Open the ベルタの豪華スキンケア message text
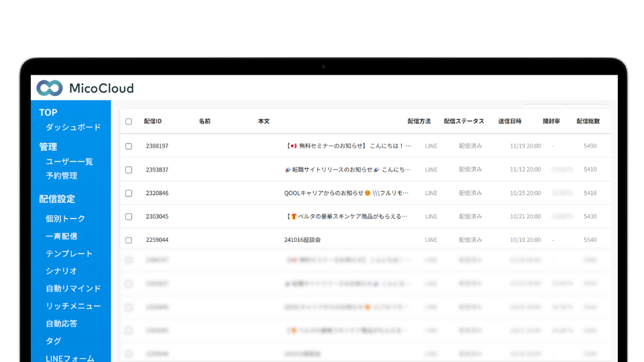Viewport: 644px width, 362px height. point(346,217)
